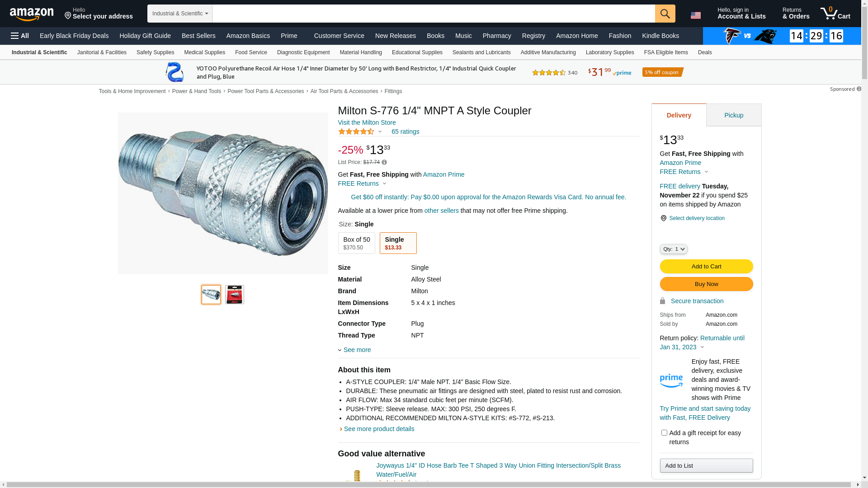Open the shopping cart
This screenshot has height=488, width=868.
click(x=835, y=14)
